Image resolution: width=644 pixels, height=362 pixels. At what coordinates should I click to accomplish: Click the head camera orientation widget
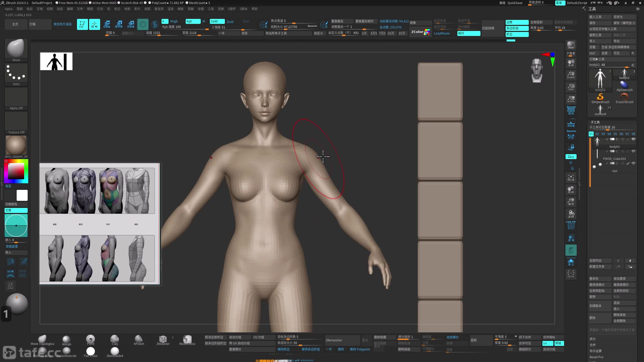tap(537, 70)
